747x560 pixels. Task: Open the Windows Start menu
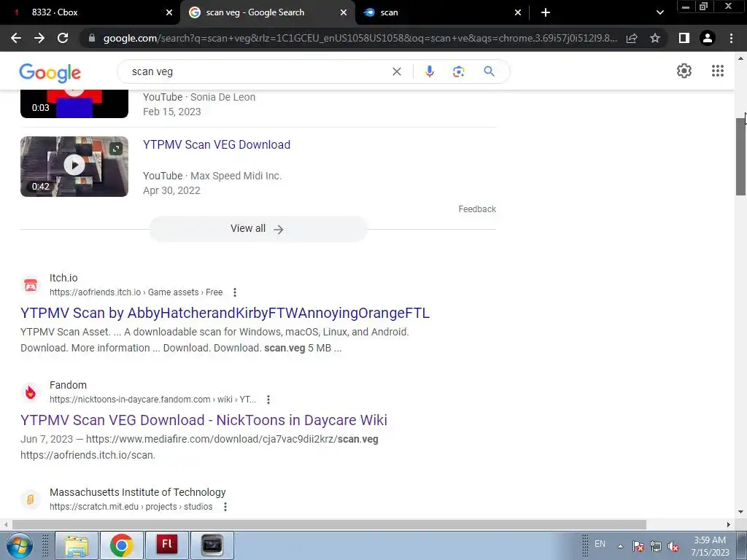[19, 545]
